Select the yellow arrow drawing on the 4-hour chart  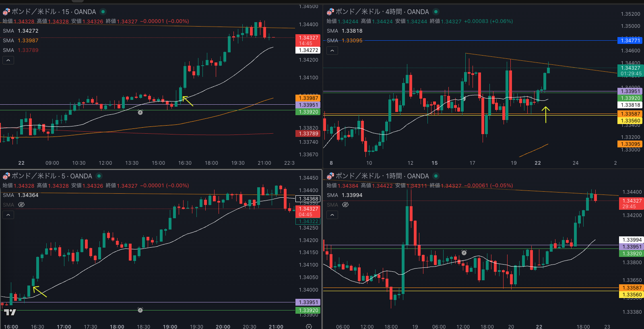pos(545,114)
